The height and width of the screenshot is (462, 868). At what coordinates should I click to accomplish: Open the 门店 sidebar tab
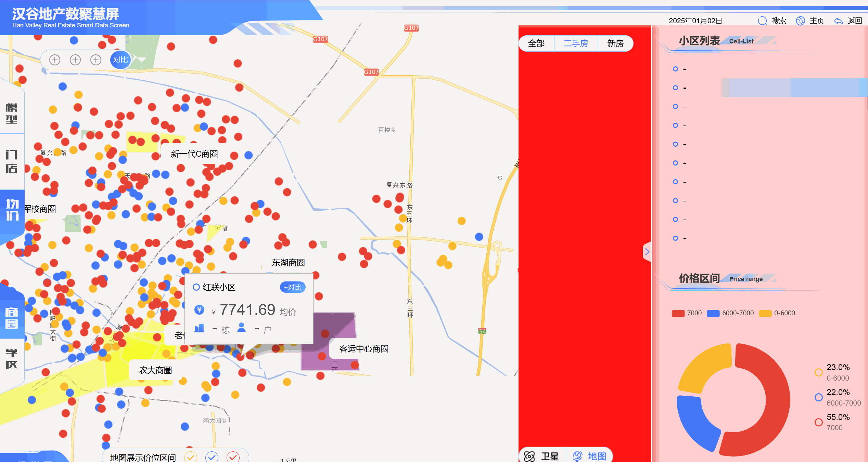tap(12, 161)
